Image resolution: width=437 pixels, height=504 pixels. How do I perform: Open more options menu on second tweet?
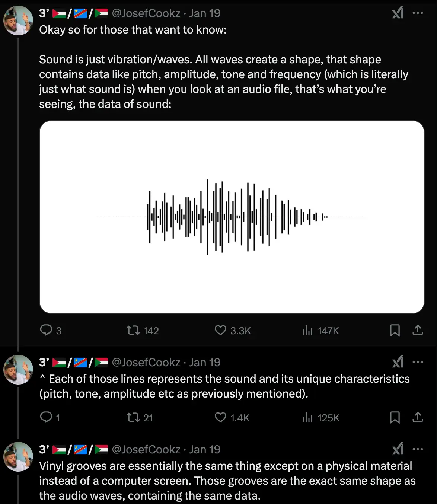[x=418, y=362]
